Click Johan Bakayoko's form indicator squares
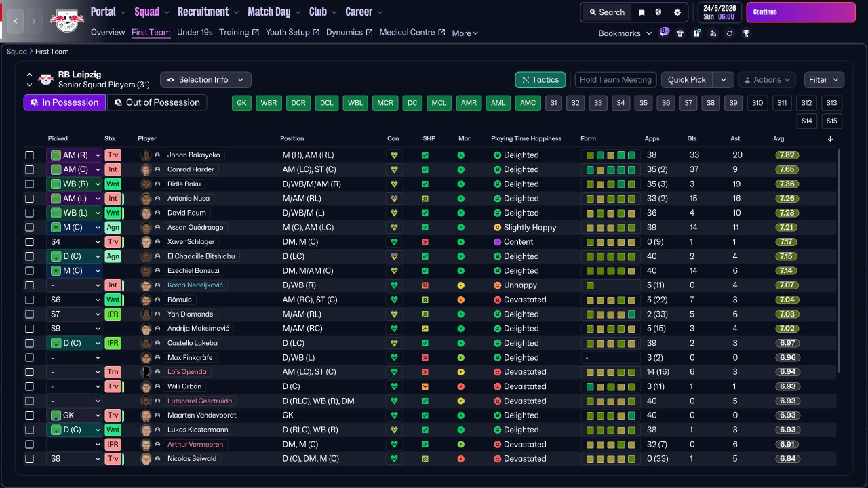 [x=611, y=155]
